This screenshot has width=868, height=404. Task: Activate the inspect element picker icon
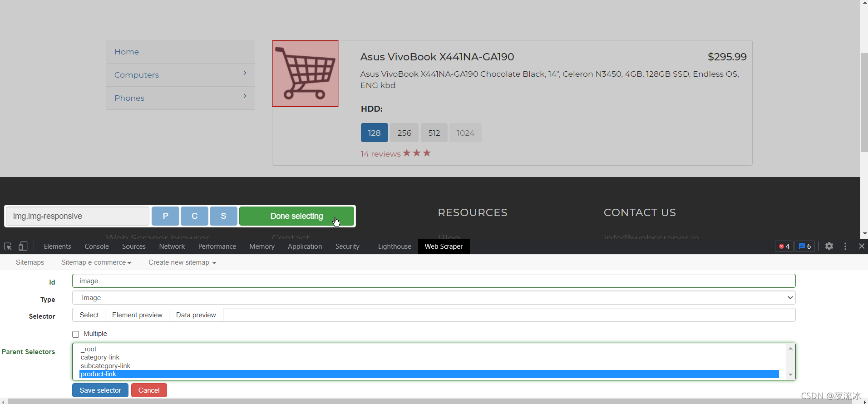click(8, 246)
